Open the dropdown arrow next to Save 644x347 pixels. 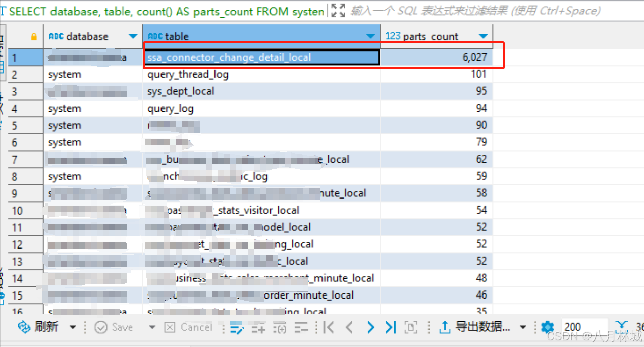pyautogui.click(x=152, y=328)
